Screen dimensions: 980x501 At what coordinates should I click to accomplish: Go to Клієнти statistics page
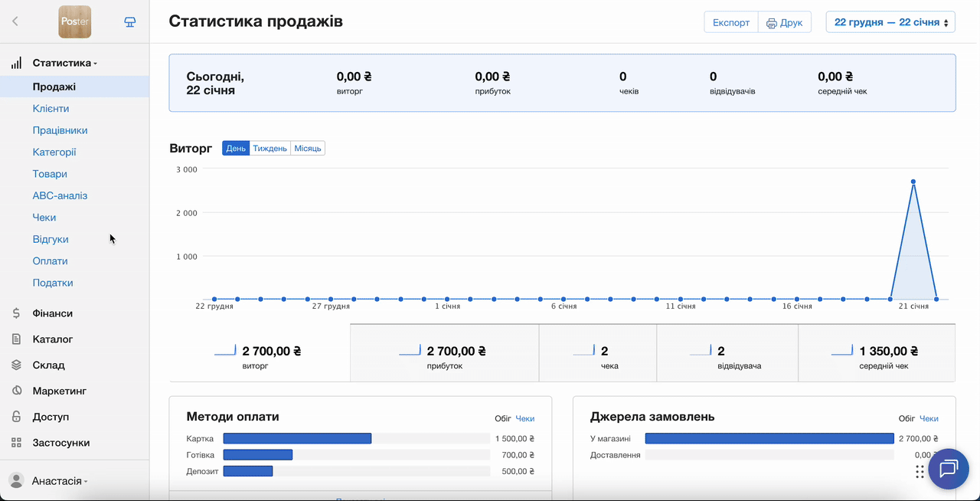click(x=51, y=109)
